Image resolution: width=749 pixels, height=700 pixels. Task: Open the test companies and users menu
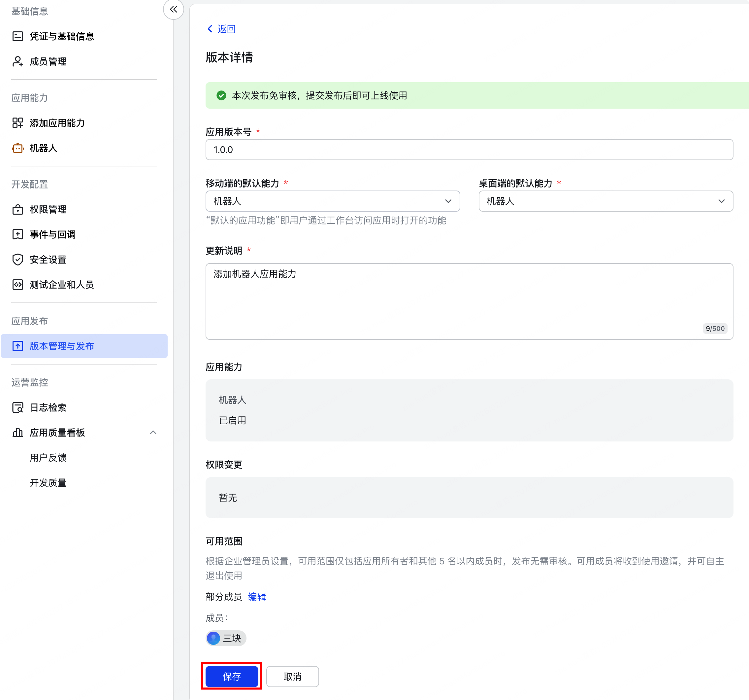(62, 285)
